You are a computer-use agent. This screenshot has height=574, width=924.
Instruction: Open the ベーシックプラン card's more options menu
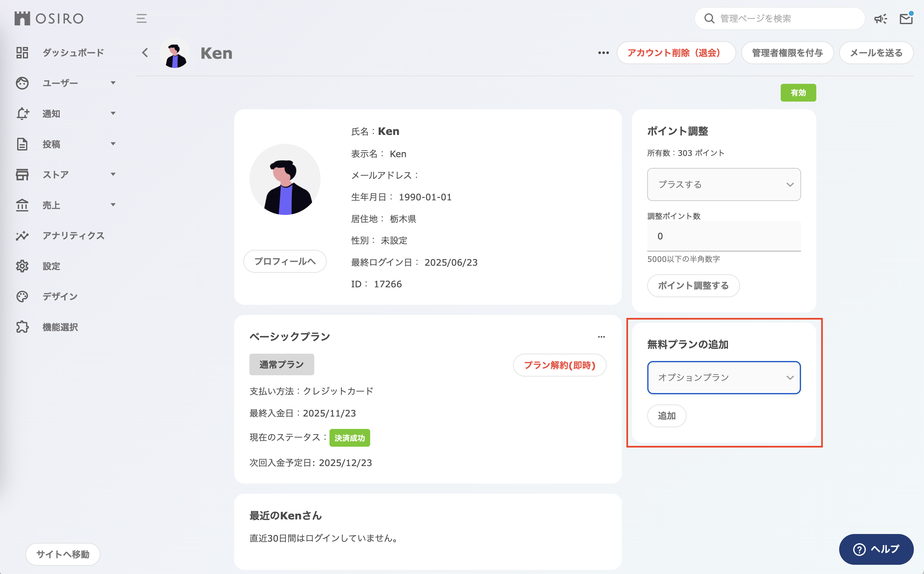(x=601, y=337)
